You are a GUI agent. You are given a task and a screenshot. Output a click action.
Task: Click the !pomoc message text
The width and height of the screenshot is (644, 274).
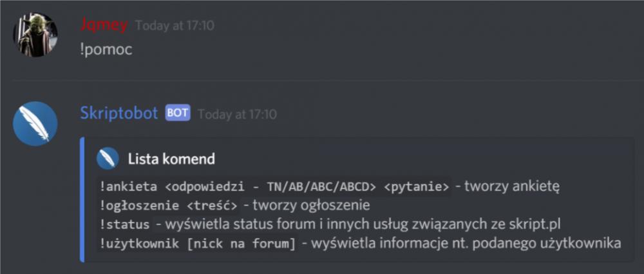[106, 50]
